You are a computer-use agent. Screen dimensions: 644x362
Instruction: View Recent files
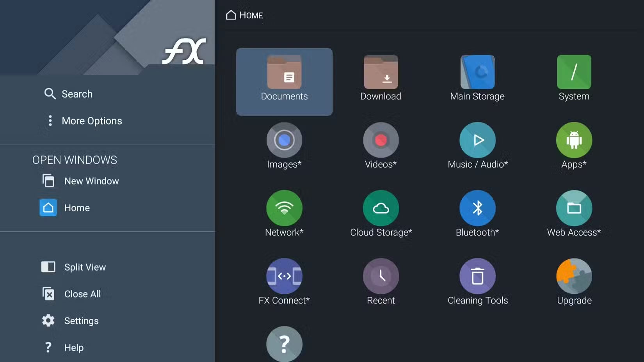point(381,281)
